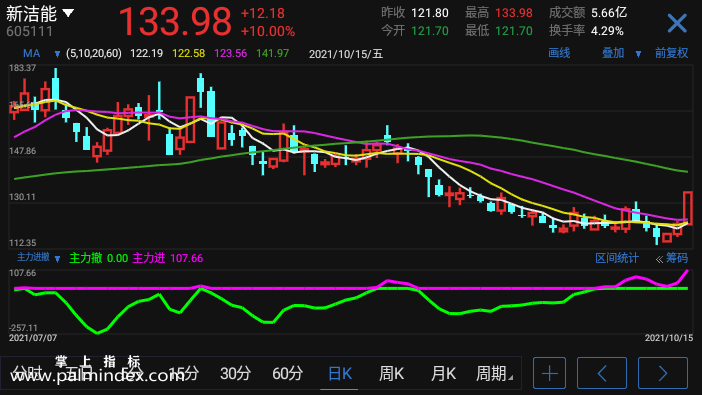Screen dimensions: 702x395
Task: Click the plus zoom-in button
Action: 549,373
